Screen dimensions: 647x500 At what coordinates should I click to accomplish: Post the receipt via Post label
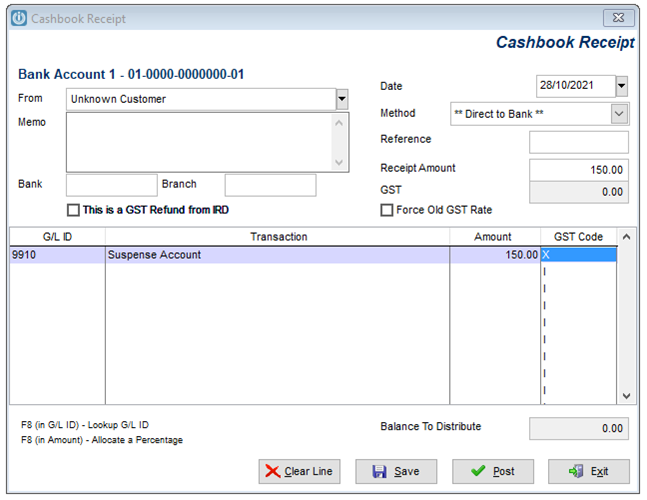(503, 471)
